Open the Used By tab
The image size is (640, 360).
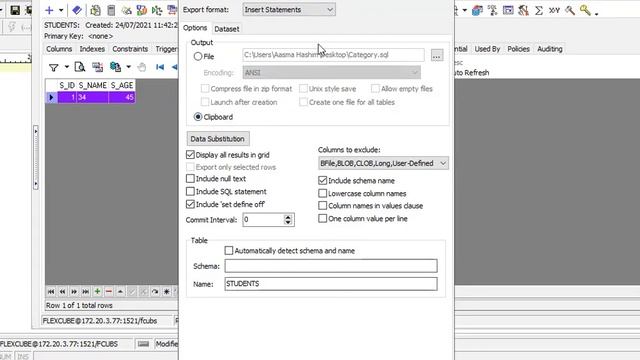coord(487,49)
